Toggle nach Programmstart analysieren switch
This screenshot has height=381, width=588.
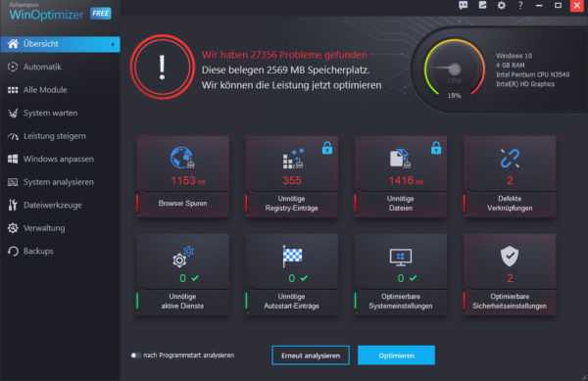point(136,356)
